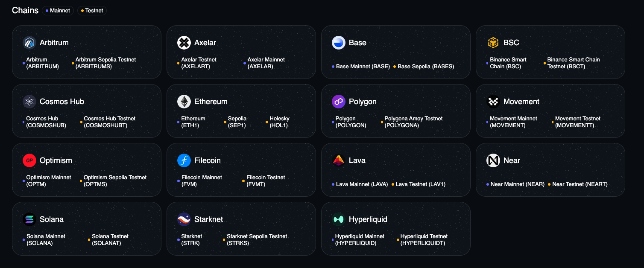Open Near Testnet (NEART) link
644x268 pixels.
coord(580,184)
